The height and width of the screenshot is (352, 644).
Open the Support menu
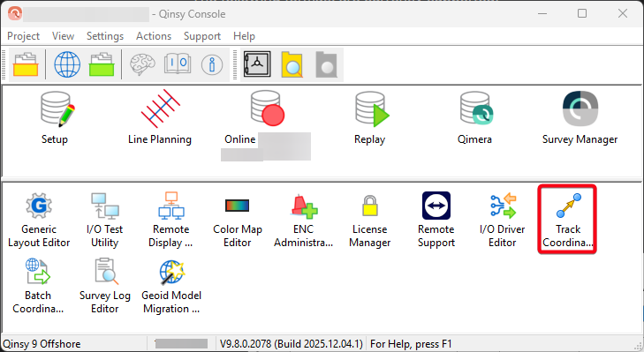click(202, 36)
